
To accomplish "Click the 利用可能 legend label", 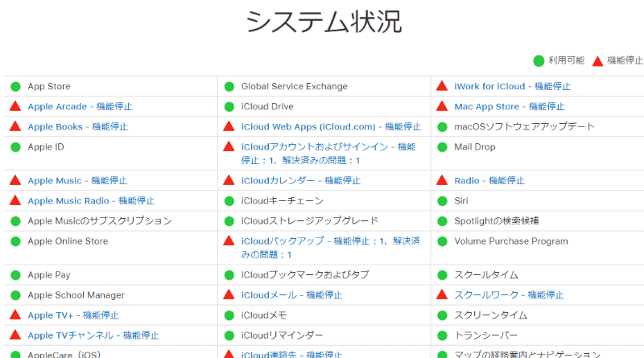I will pos(567,61).
